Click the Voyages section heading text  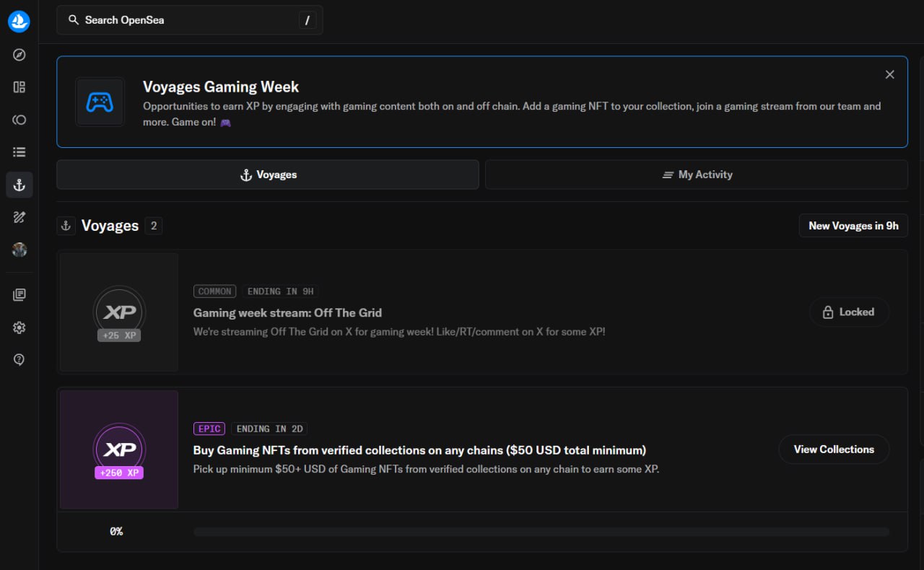(x=110, y=226)
